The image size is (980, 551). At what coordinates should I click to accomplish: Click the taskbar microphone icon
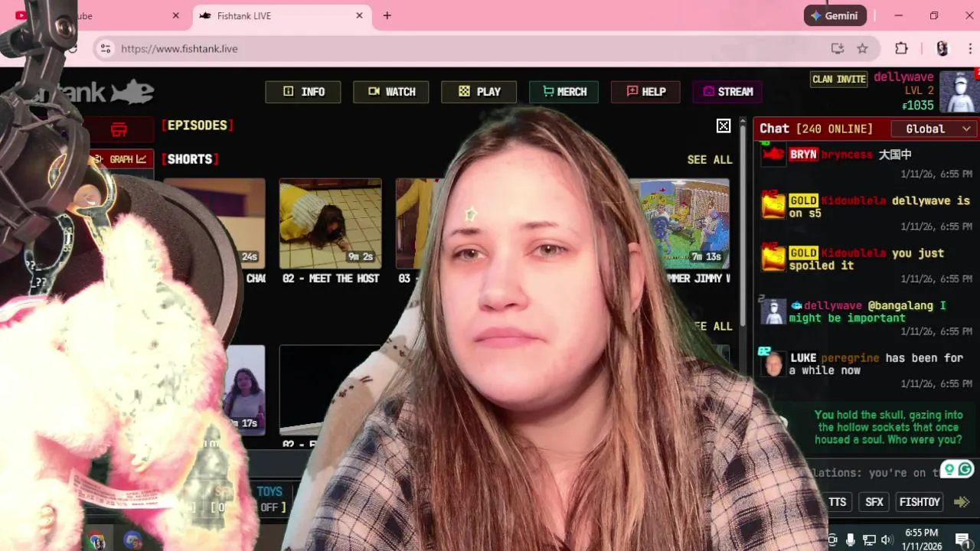click(850, 540)
